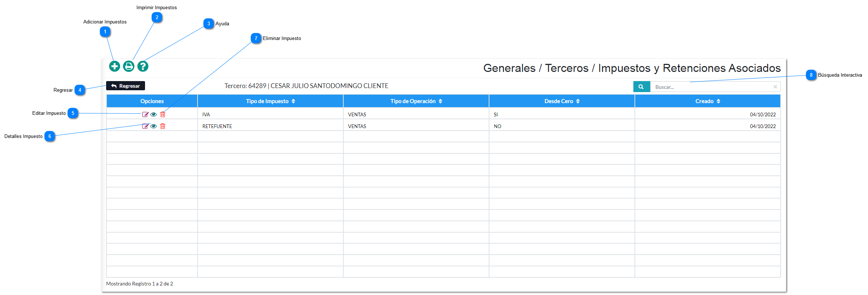Click VENTAS in the IVA row
The height and width of the screenshot is (295, 868).
coord(357,114)
